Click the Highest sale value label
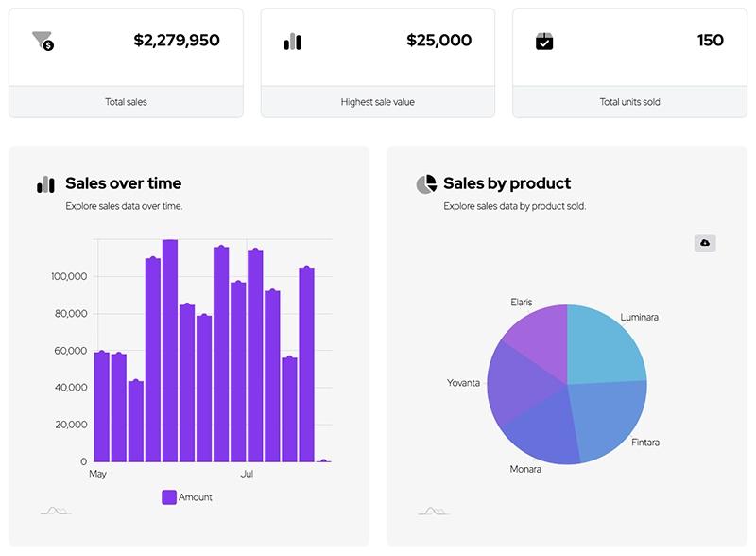The height and width of the screenshot is (556, 756). coord(377,102)
